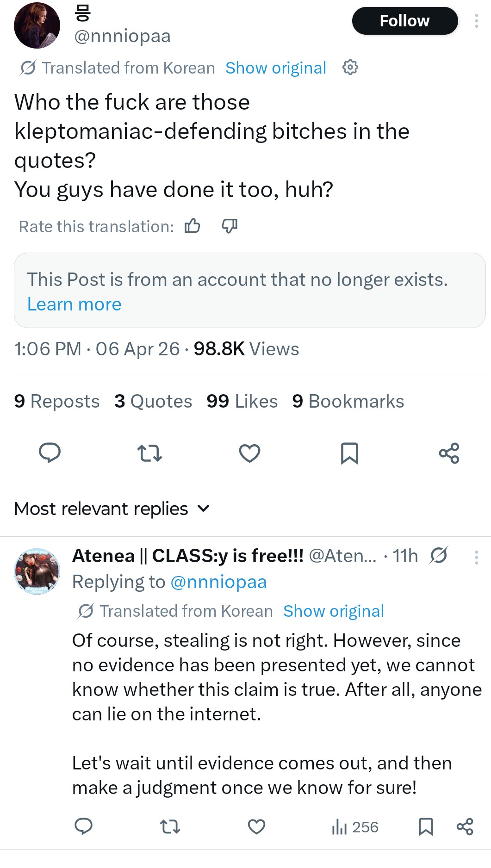Share the main post
Image resolution: width=491 pixels, height=868 pixels.
coord(449,453)
